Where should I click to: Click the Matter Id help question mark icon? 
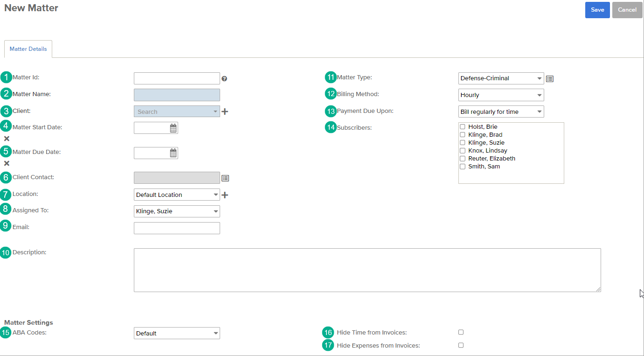pos(224,79)
